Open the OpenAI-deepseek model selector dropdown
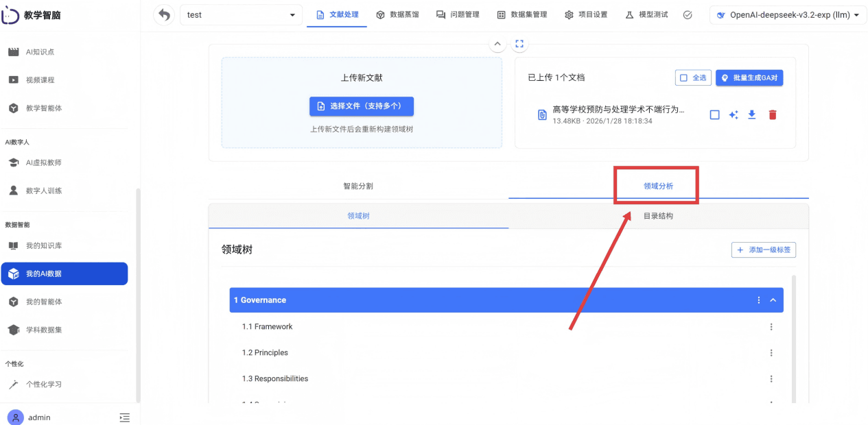This screenshot has height=425, width=868. coord(788,14)
